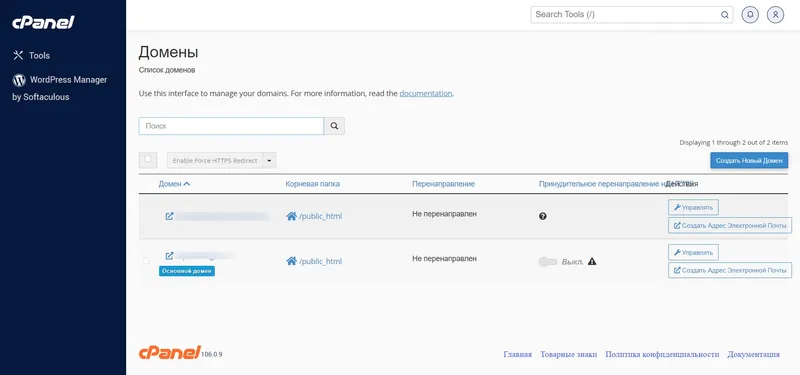Open the user account icon
The height and width of the screenshot is (375, 800).
tap(776, 15)
